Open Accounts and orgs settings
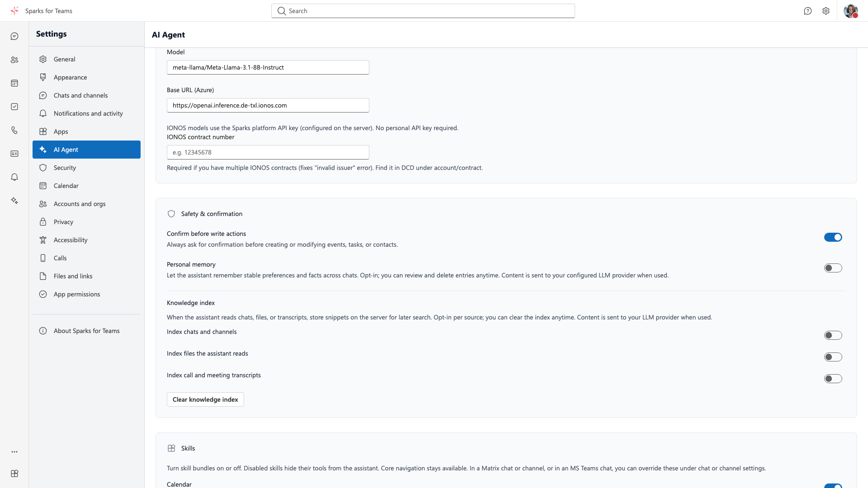 (86, 204)
